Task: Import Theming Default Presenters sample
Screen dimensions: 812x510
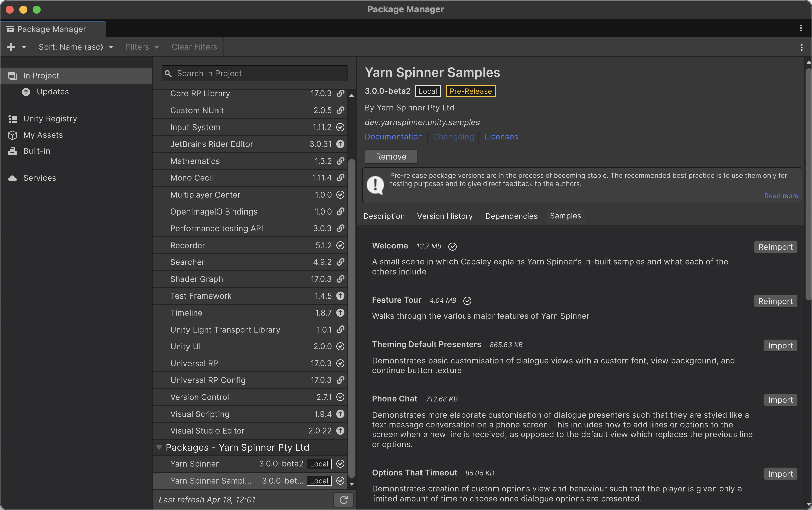Action: tap(780, 346)
